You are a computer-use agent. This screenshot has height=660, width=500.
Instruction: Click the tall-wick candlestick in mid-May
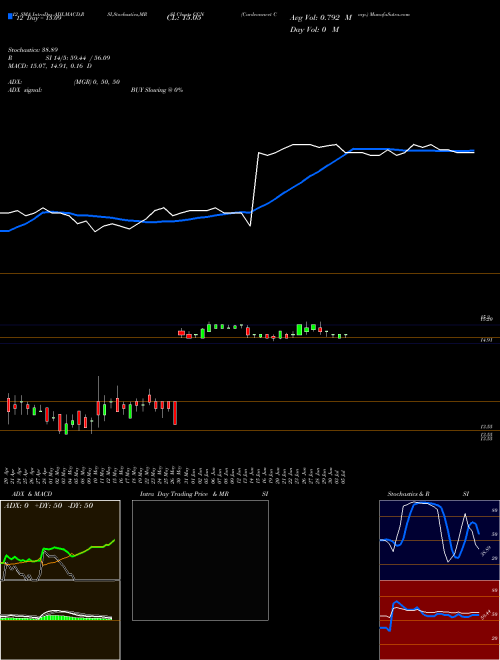coord(98,402)
